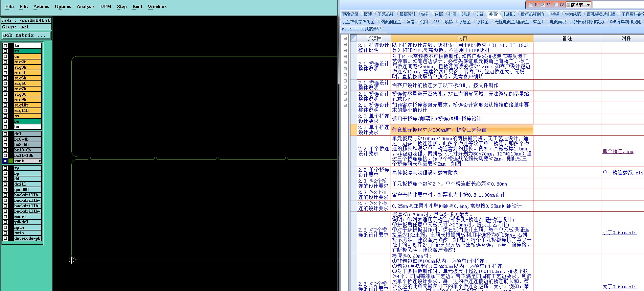The width and height of the screenshot is (644, 291).
Task: Switch to the 概述 tab
Action: tap(368, 14)
